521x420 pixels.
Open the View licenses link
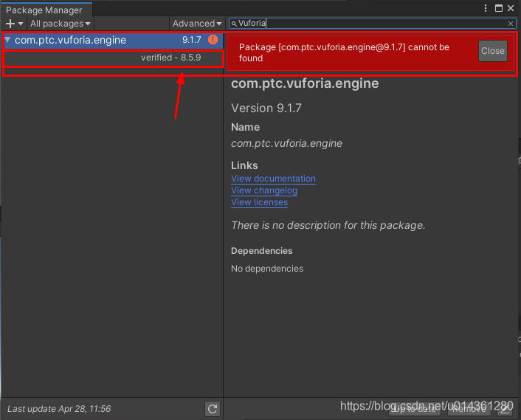(259, 202)
